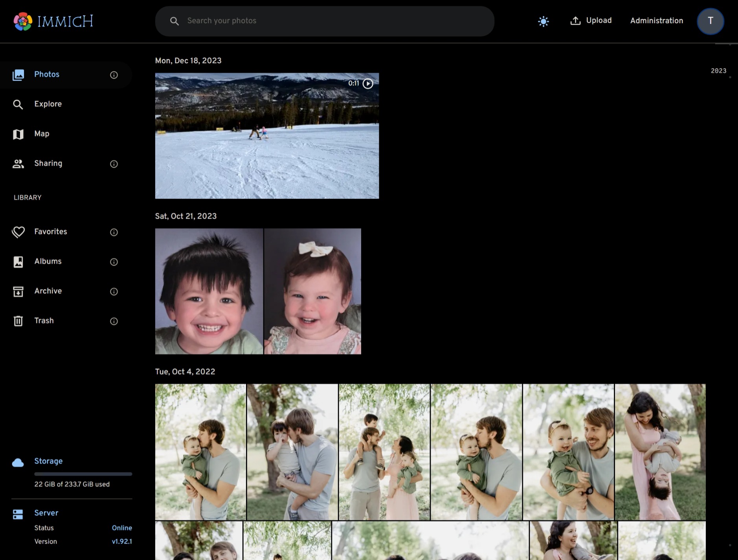Viewport: 738px width, 560px height.
Task: Click the search your photos field
Action: point(324,21)
